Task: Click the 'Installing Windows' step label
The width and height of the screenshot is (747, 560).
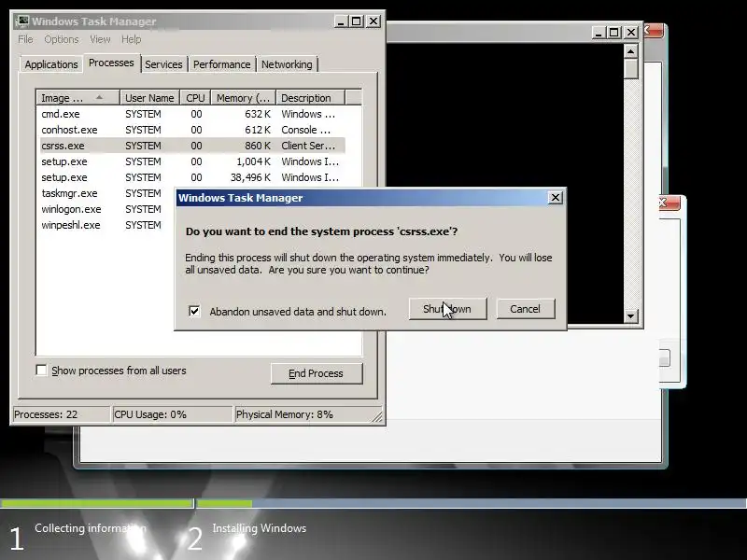Action: (260, 528)
